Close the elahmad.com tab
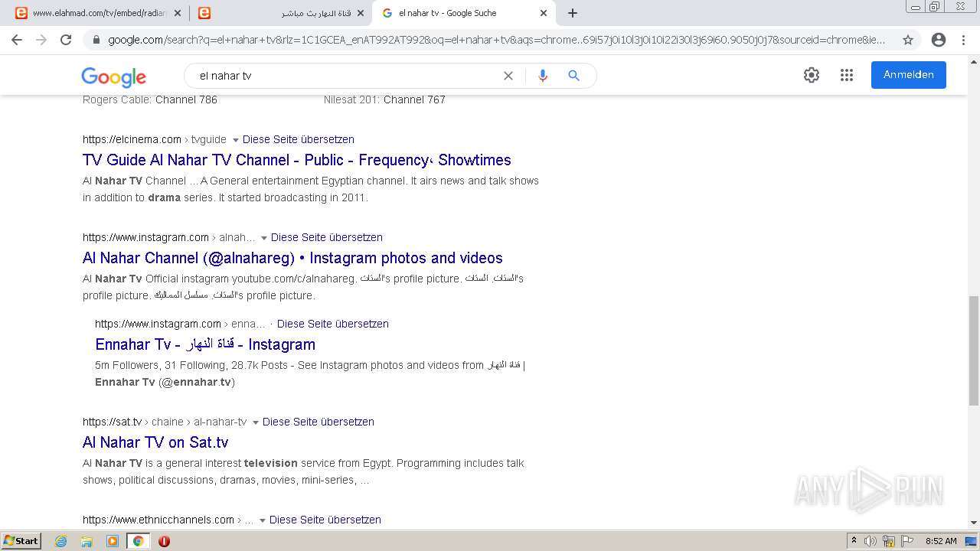This screenshot has width=980, height=551. [x=178, y=13]
